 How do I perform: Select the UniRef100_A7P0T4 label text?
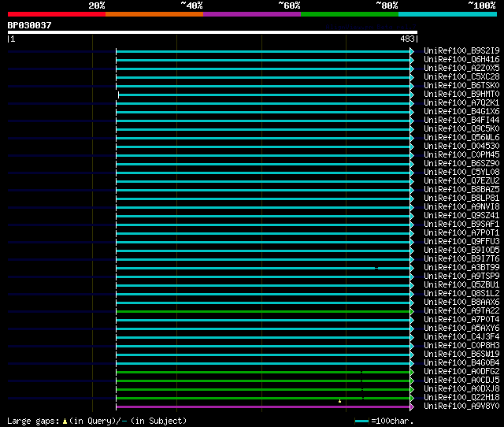tap(461, 320)
